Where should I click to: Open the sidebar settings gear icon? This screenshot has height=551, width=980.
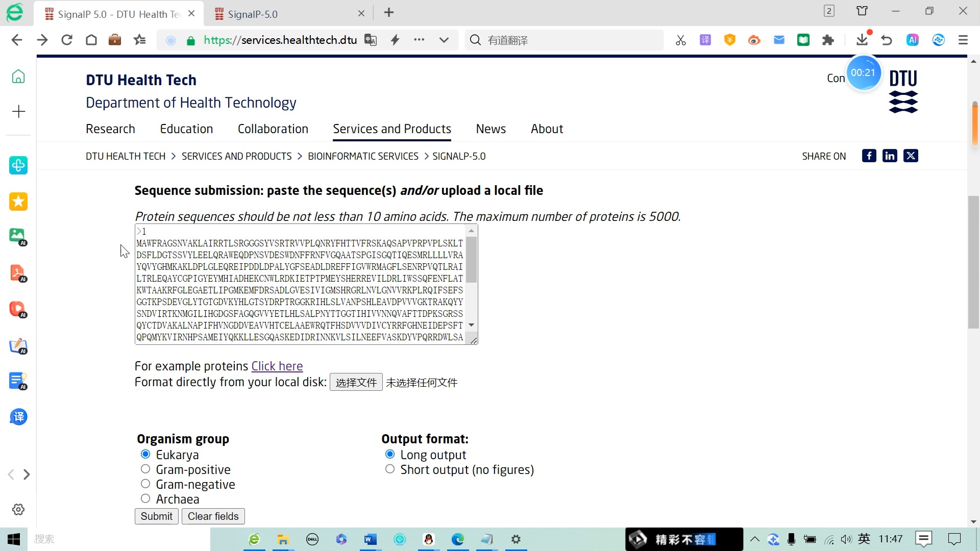18,509
